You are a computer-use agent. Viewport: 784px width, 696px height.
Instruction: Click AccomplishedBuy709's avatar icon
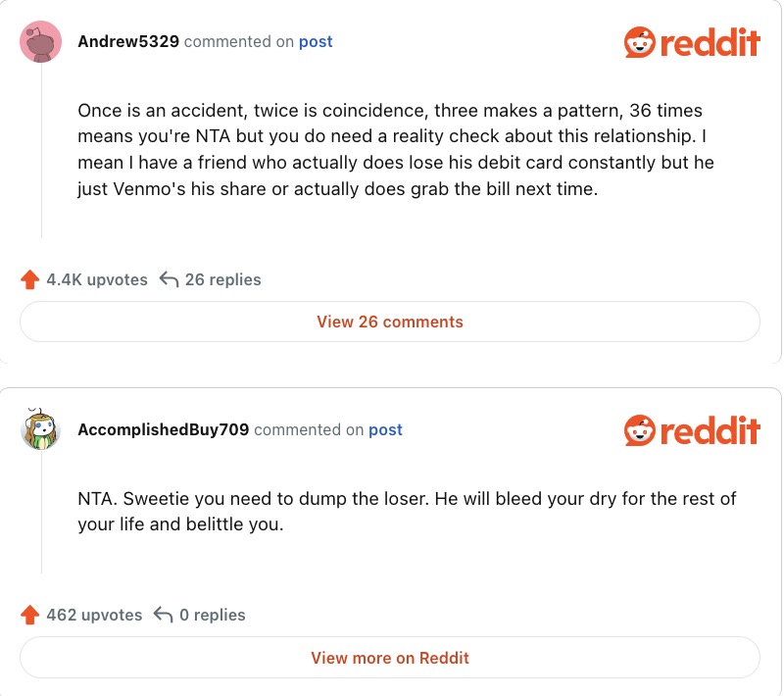point(41,429)
